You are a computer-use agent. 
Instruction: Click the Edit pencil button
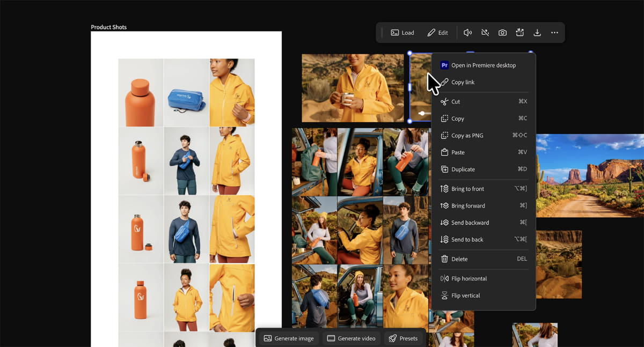[437, 33]
